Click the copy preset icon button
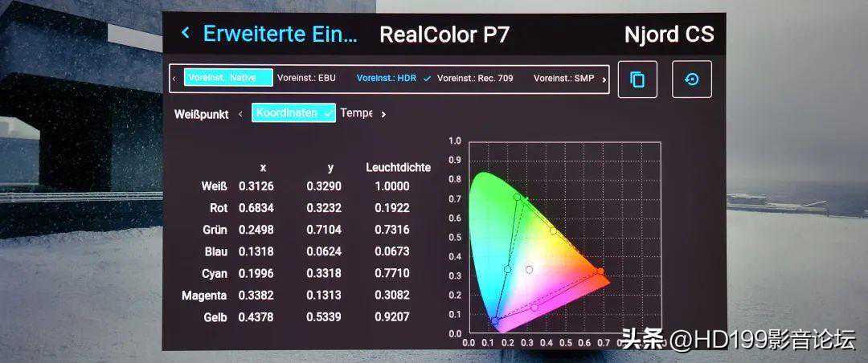The image size is (868, 363). [x=637, y=80]
